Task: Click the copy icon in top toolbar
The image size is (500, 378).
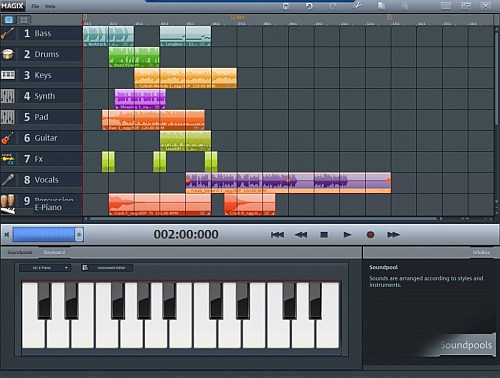Action: pos(381,6)
